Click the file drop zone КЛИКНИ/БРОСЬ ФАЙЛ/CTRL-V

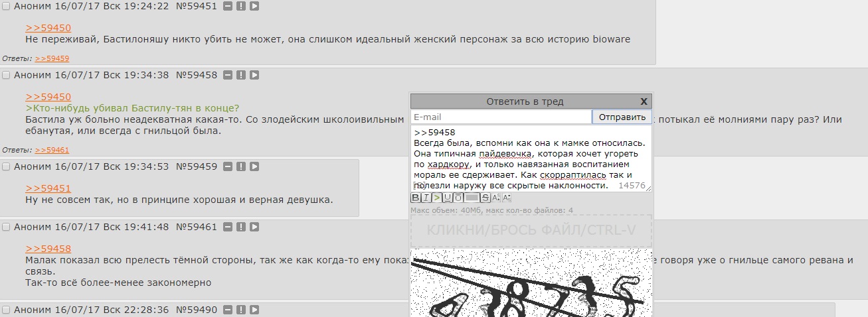(x=531, y=231)
